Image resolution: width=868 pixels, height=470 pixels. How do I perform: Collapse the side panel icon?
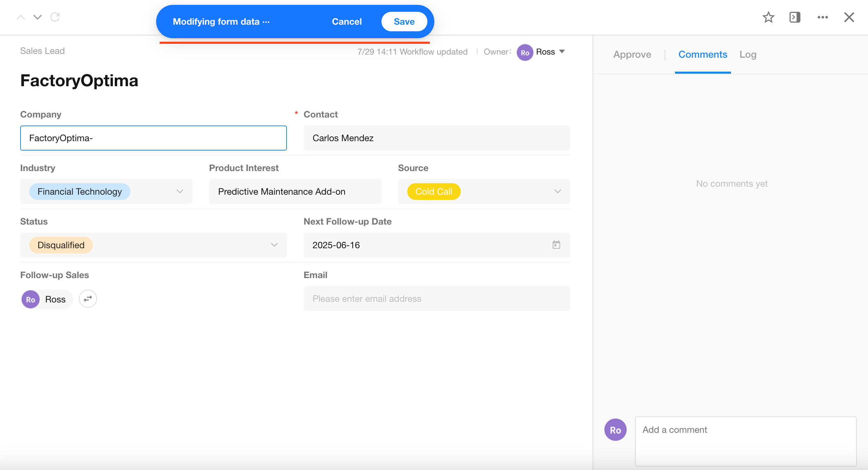pyautogui.click(x=795, y=17)
